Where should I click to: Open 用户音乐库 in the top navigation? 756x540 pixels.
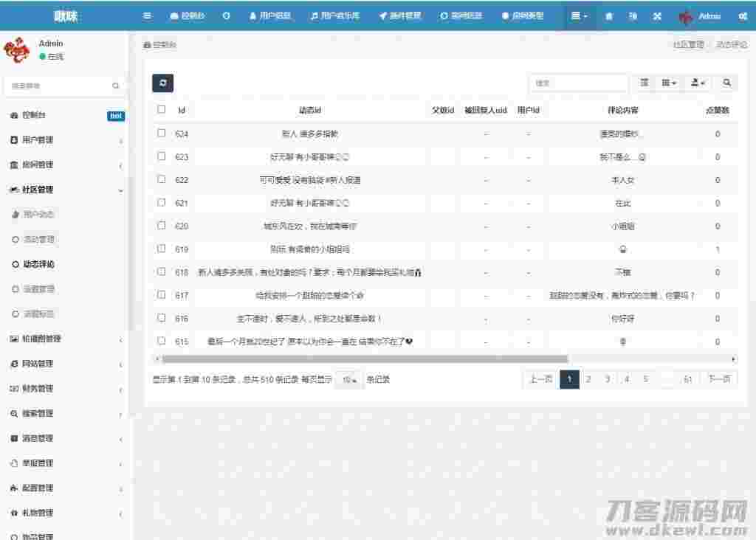[x=335, y=16]
